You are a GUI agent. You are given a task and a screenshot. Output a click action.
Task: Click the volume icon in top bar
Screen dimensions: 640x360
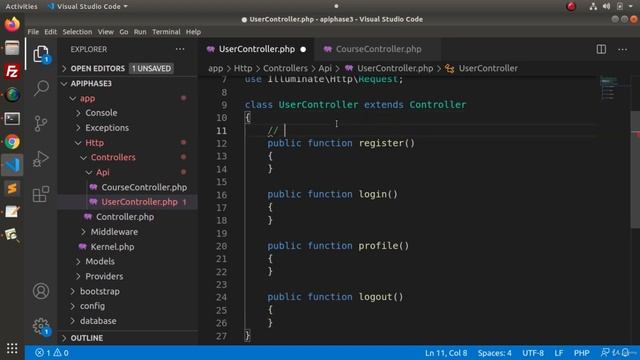coord(607,6)
